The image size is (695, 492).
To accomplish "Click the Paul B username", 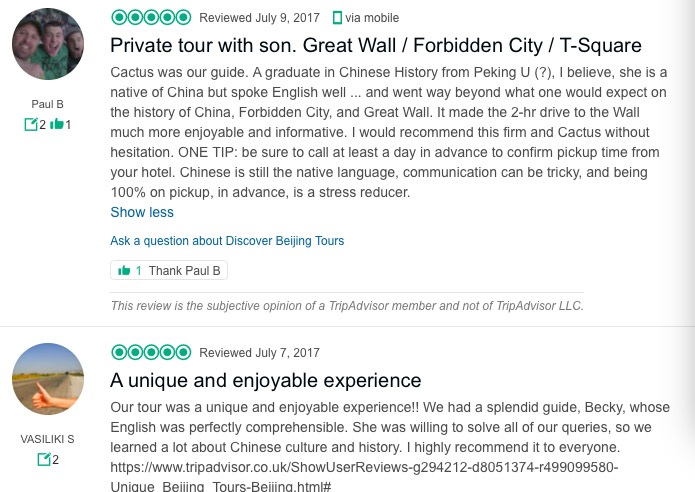I will 47,104.
